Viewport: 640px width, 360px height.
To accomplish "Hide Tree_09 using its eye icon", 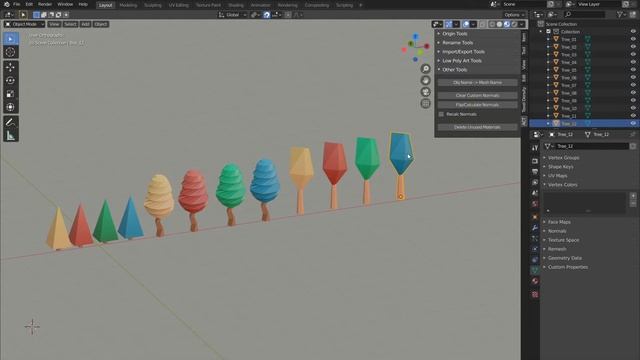I will [x=633, y=100].
